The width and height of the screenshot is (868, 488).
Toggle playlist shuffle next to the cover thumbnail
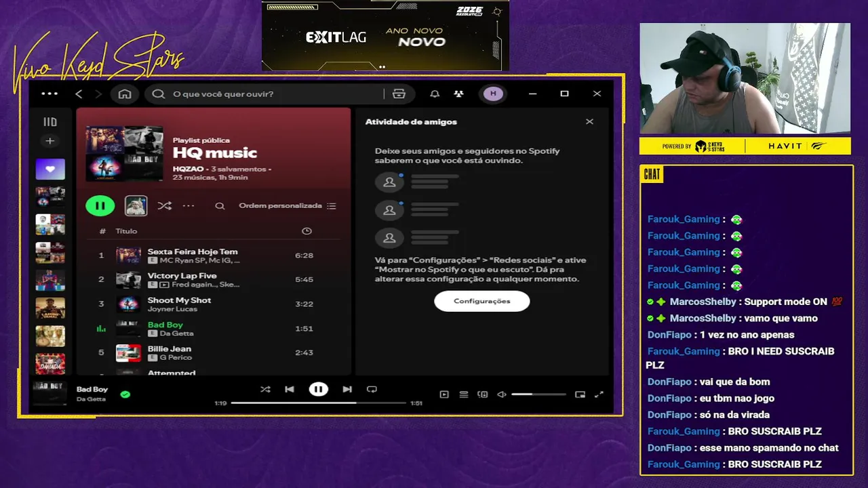(x=164, y=205)
